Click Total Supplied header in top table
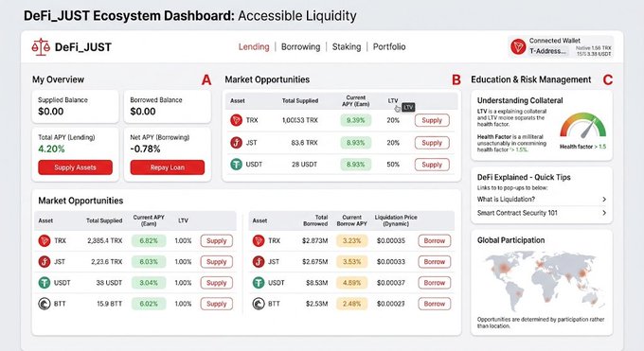This screenshot has height=351, width=644. pos(300,100)
